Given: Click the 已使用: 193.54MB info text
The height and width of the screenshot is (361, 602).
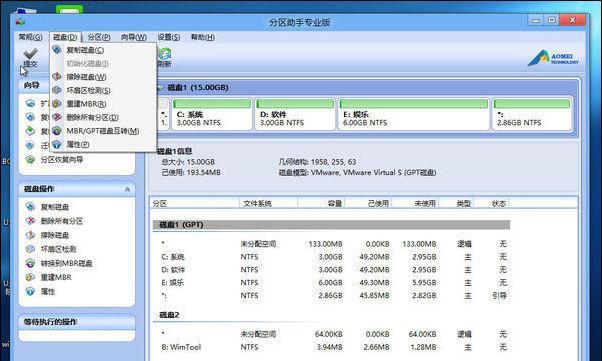Looking at the screenshot, I should (x=191, y=172).
